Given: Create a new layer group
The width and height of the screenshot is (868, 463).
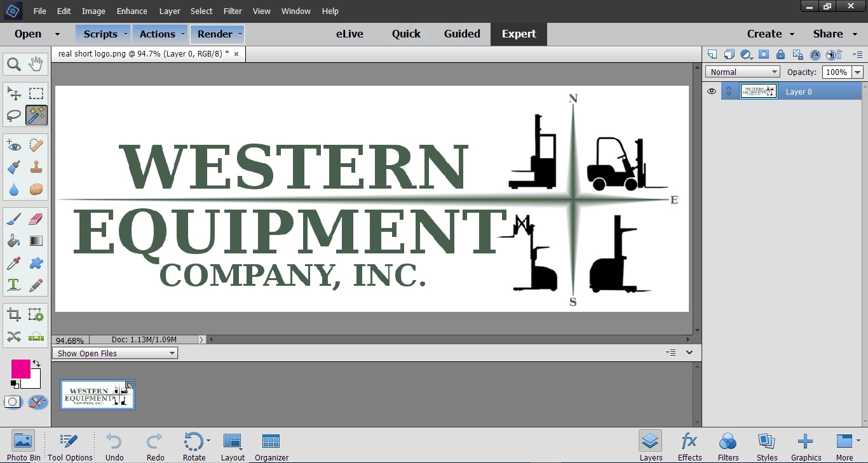Looking at the screenshot, I should tap(729, 55).
